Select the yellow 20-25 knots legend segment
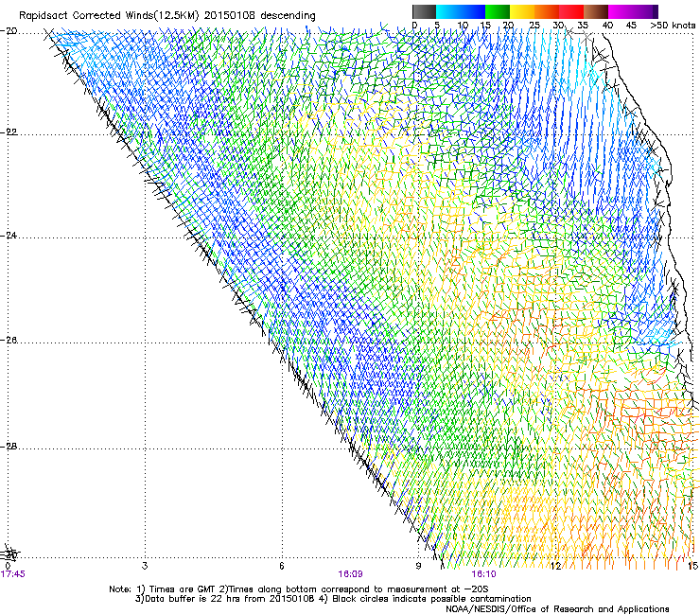Image resolution: width=700 pixels, height=615 pixels. coord(522,11)
